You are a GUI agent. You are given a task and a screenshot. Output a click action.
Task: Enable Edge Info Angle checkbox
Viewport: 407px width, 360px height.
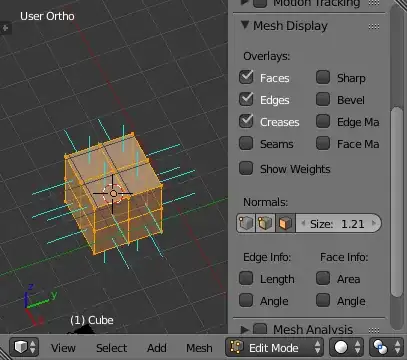(x=246, y=300)
